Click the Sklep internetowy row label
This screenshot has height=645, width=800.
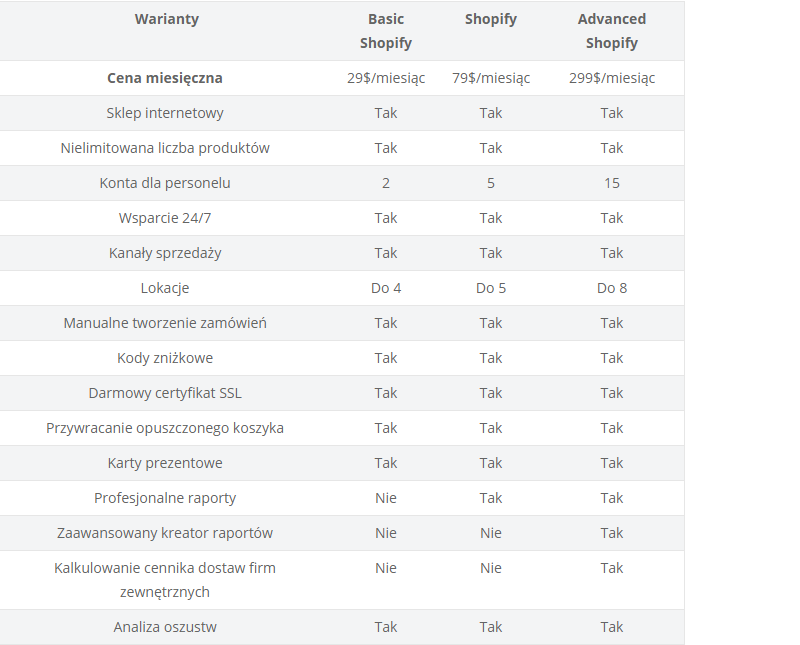coord(165,113)
